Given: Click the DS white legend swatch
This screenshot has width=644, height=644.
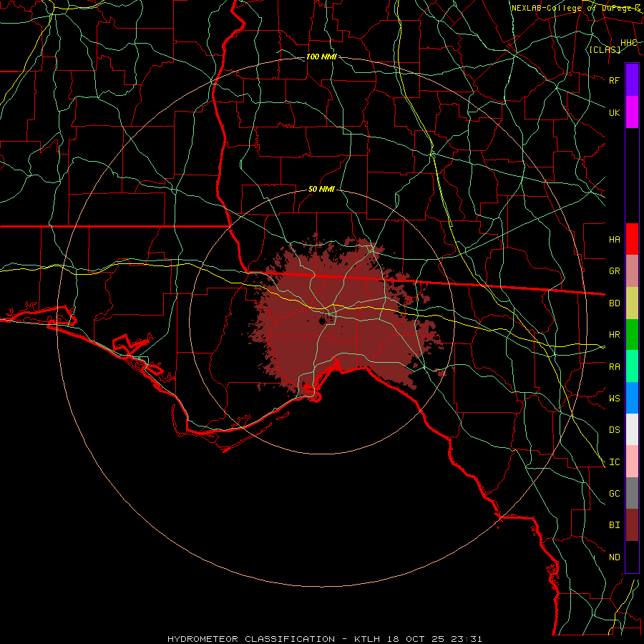Looking at the screenshot, I should tap(632, 429).
